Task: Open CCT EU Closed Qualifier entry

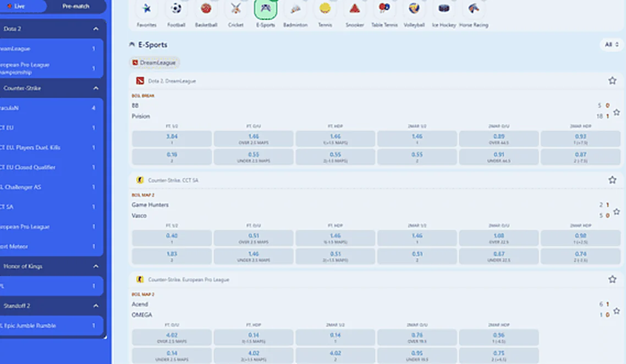Action: [x=52, y=167]
